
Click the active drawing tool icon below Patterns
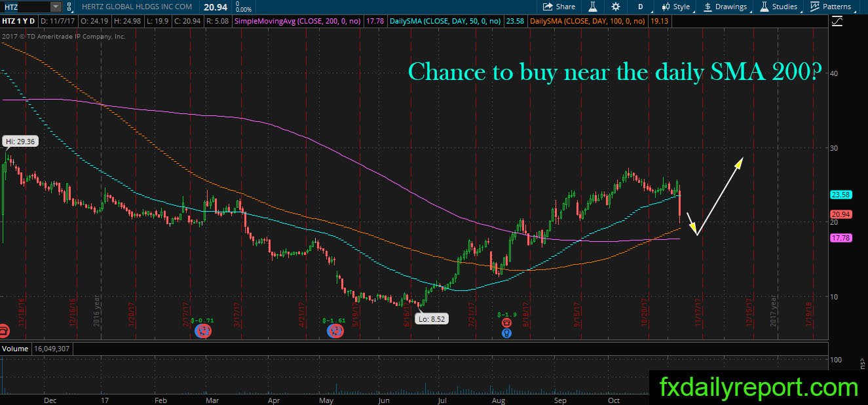[837, 22]
